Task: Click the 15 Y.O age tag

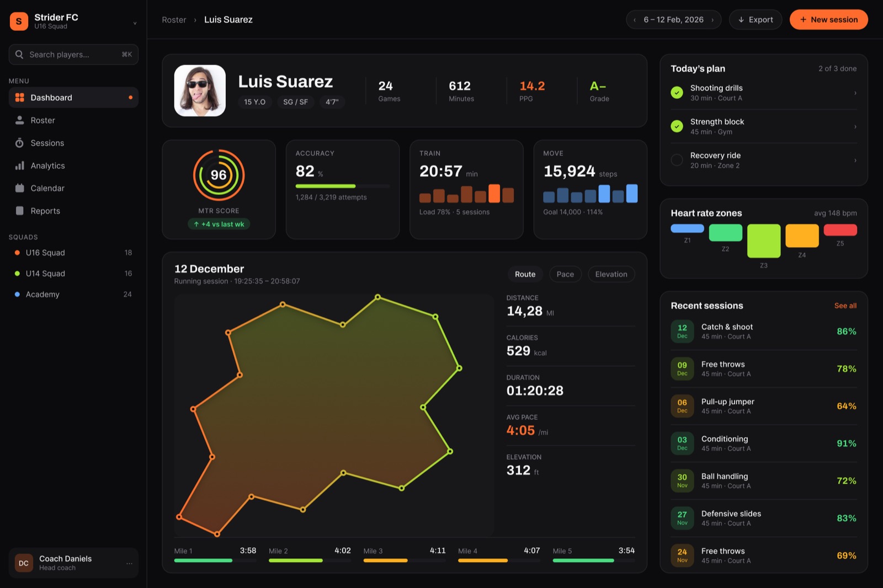Action: pos(255,102)
